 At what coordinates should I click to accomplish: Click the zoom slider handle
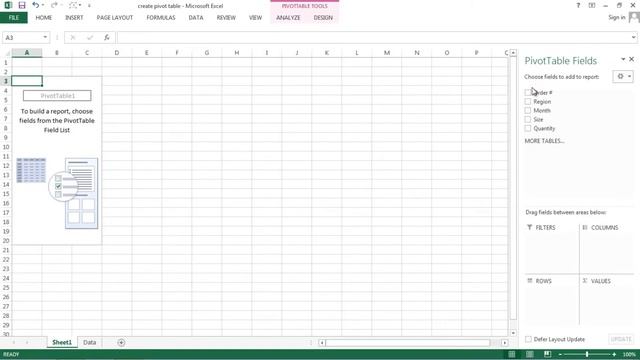pyautogui.click(x=587, y=354)
